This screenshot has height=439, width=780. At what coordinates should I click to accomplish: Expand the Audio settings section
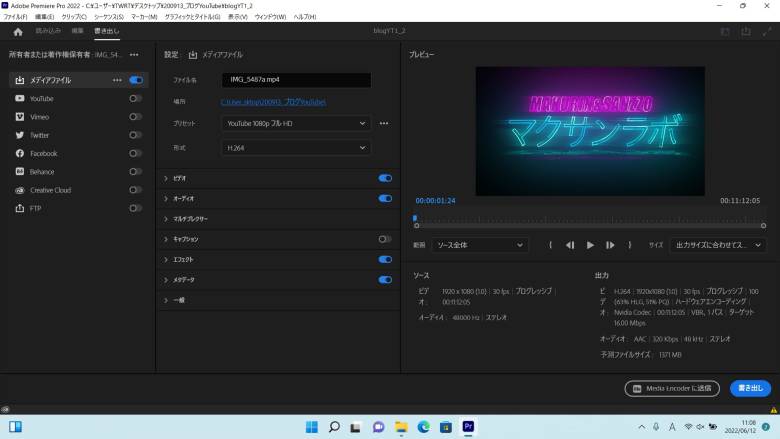point(166,199)
